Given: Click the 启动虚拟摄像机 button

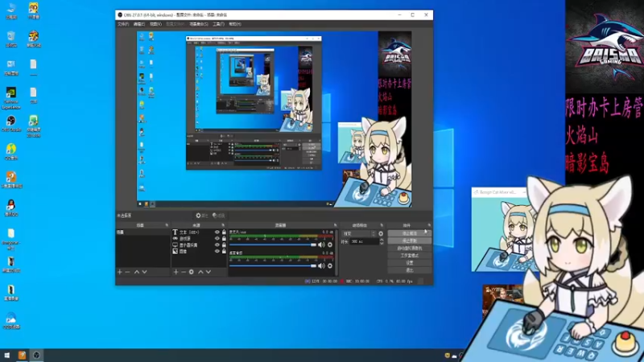Looking at the screenshot, I should (x=410, y=248).
